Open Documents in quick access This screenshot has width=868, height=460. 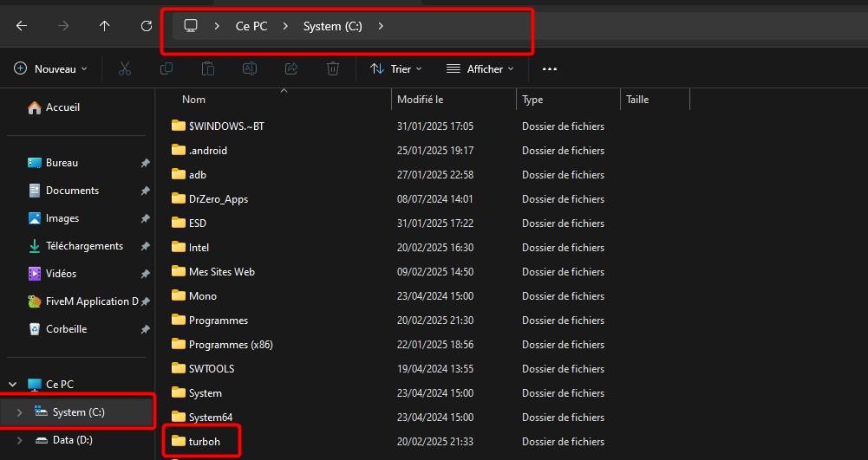63,191
